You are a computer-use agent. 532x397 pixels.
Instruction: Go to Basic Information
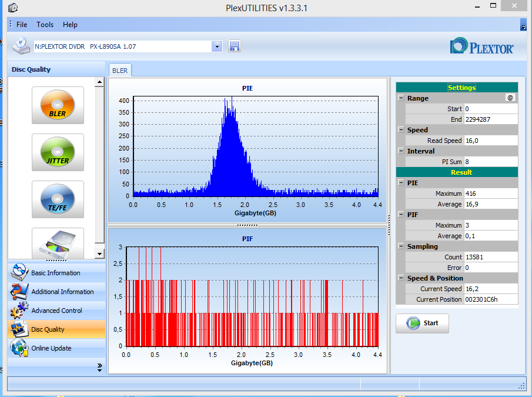click(x=56, y=272)
